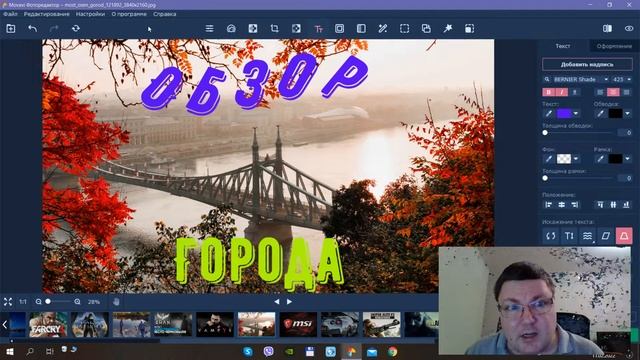Viewport: 640px width, 360px height.
Task: Select the MSI thumbnail in the filmstrip
Action: 298,324
